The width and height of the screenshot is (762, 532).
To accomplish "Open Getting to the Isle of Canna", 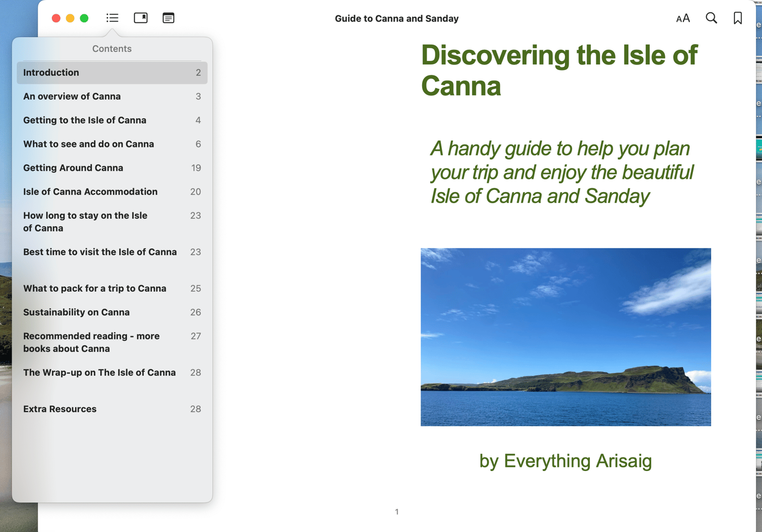I will [x=112, y=120].
